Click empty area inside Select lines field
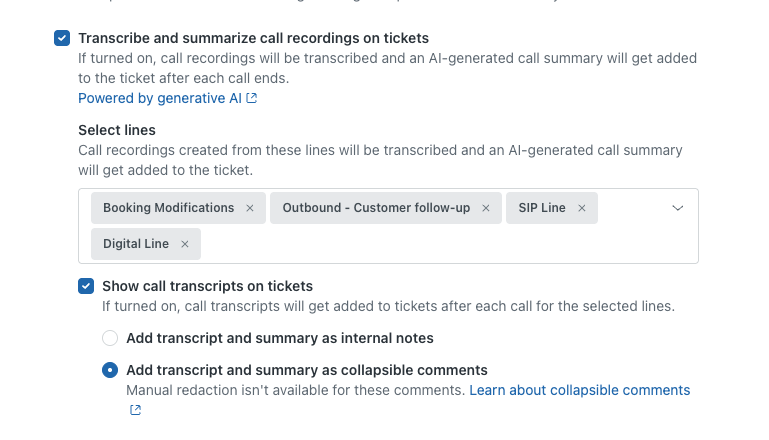The width and height of the screenshot is (769, 440). tap(441, 244)
